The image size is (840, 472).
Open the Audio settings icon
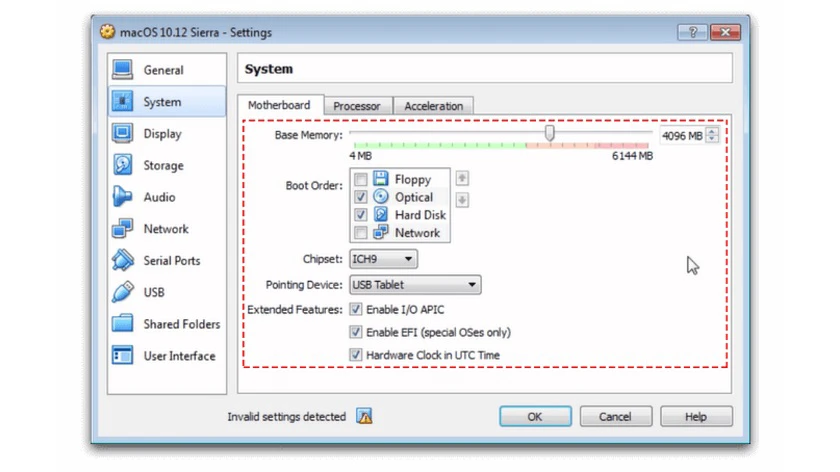(x=123, y=197)
